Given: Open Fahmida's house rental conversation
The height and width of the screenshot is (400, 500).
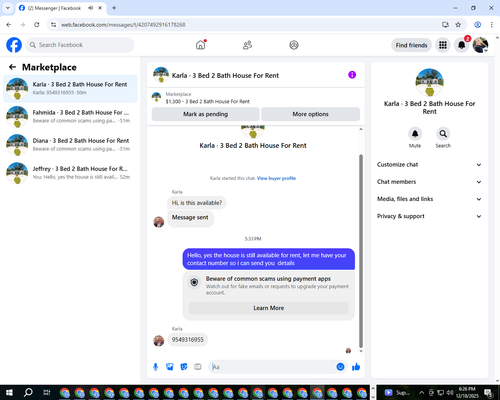Looking at the screenshot, I should click(70, 117).
